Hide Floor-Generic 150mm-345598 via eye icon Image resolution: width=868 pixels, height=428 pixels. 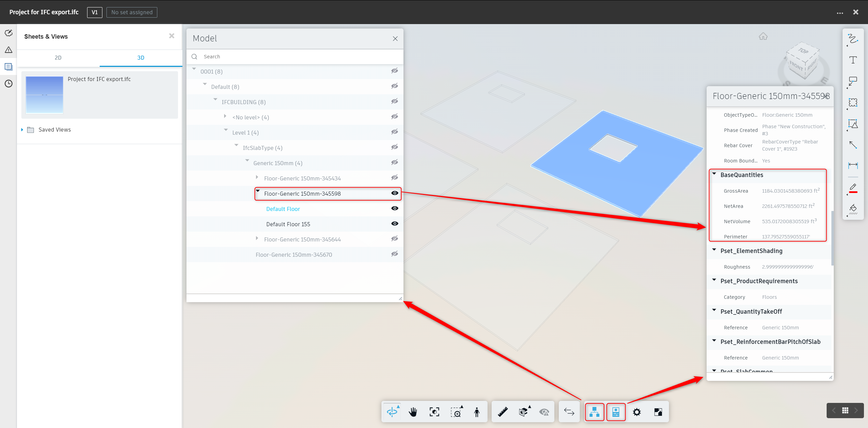click(x=395, y=193)
